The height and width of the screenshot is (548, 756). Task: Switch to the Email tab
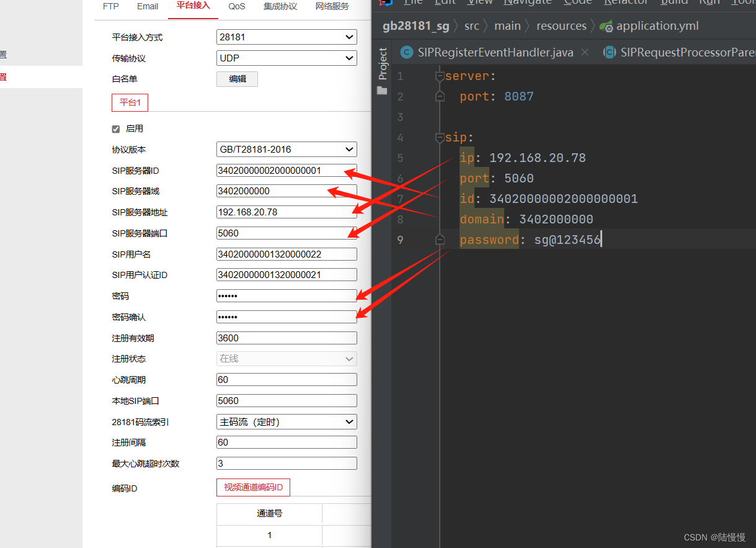(x=147, y=6)
